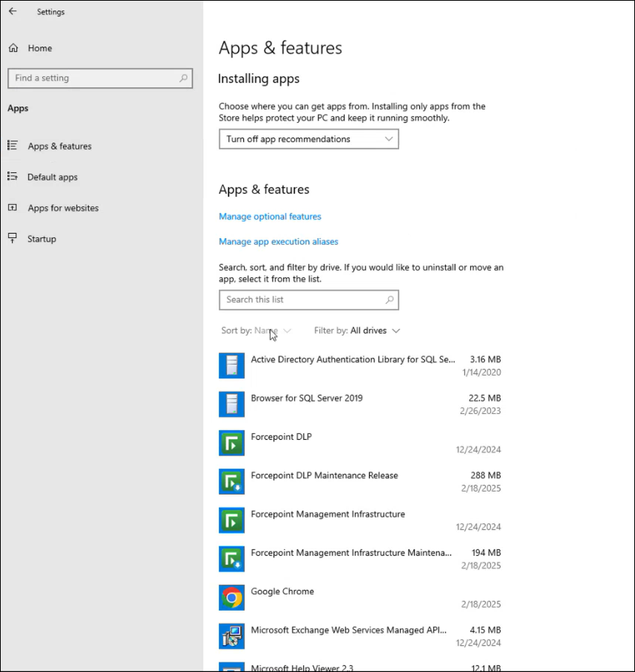Screen dimensions: 635x672
Task: Click the Active Directory Authentication Library icon
Action: click(x=231, y=365)
